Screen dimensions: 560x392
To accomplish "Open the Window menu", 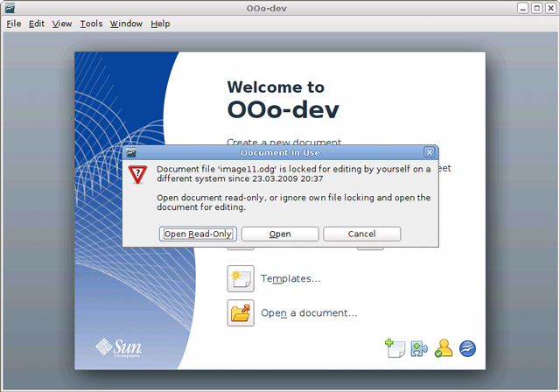I will (126, 24).
